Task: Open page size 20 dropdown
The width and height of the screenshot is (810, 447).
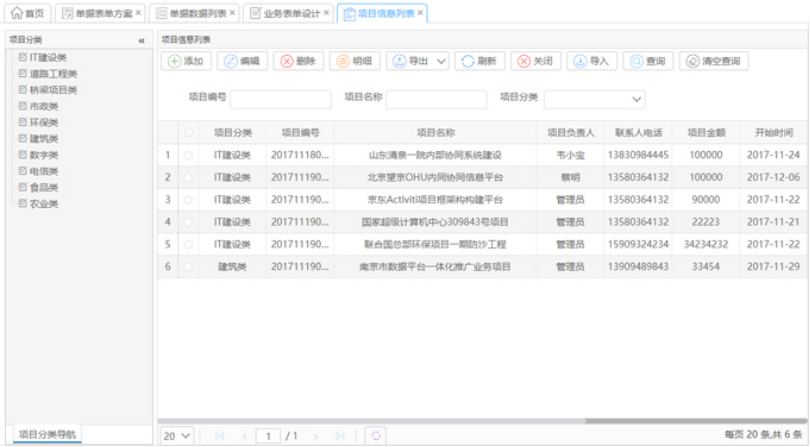Action: (177, 436)
